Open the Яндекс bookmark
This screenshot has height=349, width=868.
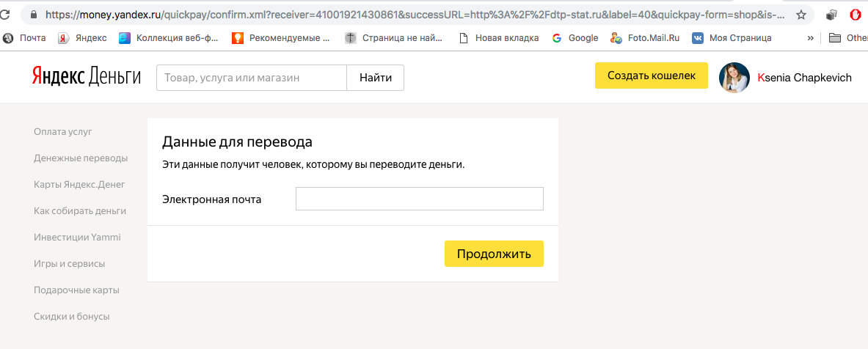[82, 38]
